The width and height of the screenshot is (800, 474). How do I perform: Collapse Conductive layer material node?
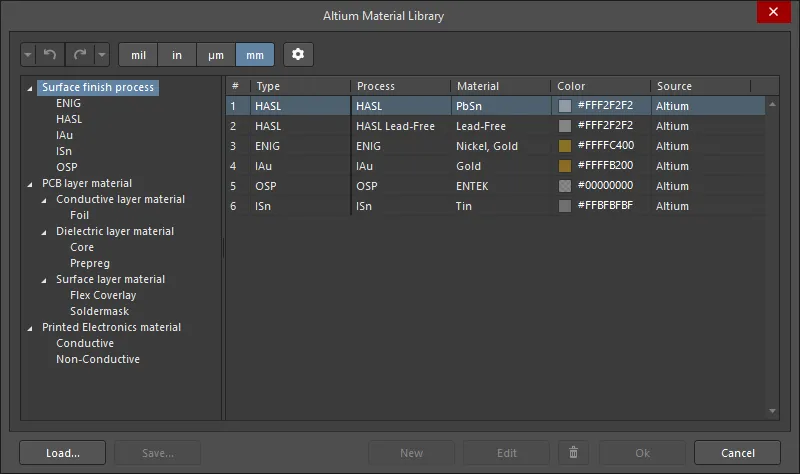tap(44, 201)
